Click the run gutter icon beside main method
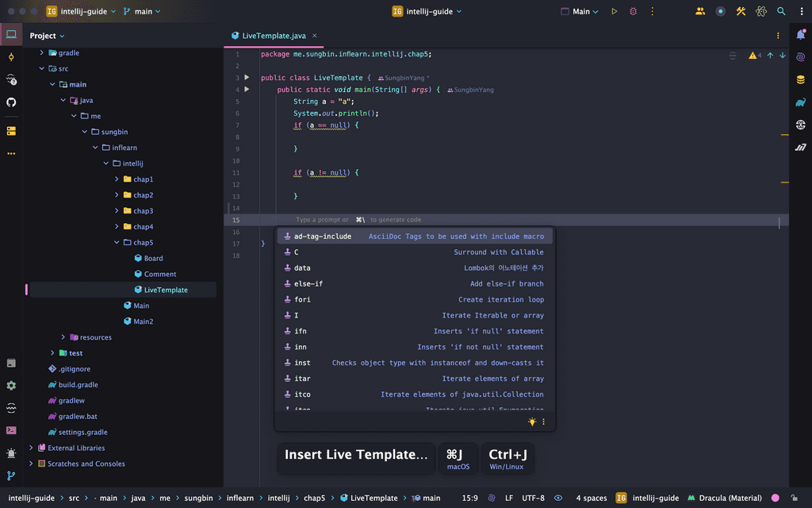Image resolution: width=812 pixels, height=508 pixels. pos(247,89)
